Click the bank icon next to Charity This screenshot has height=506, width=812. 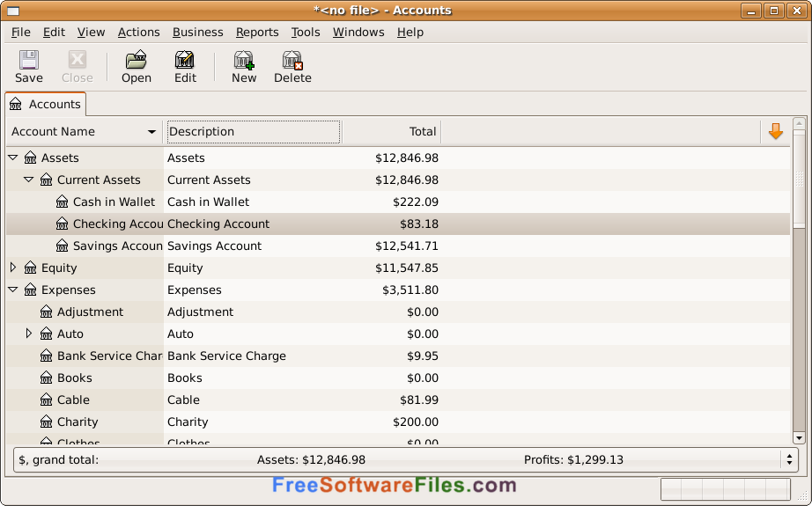pos(46,422)
